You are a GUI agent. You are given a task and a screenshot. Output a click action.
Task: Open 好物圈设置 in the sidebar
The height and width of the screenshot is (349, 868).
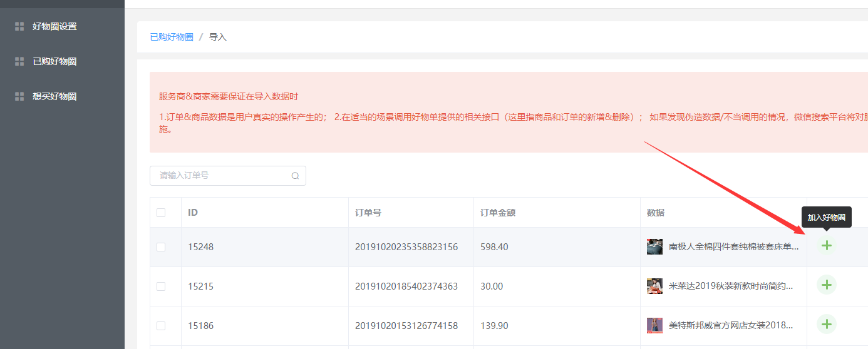(54, 26)
